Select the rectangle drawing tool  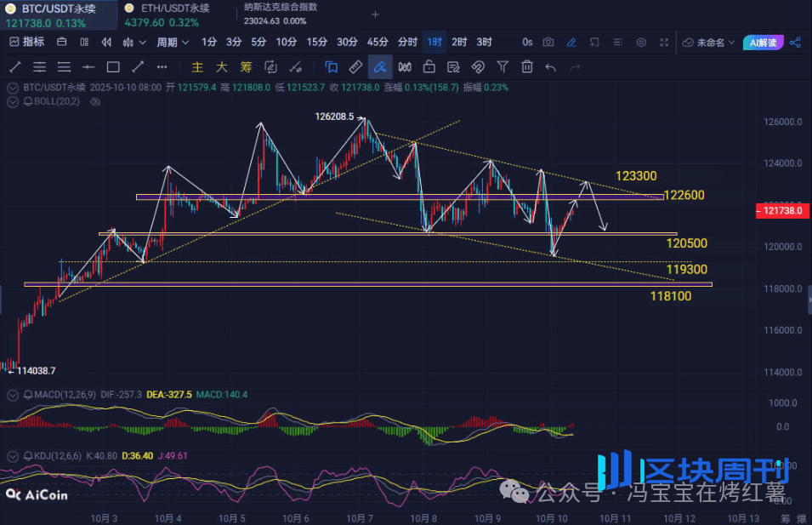112,67
